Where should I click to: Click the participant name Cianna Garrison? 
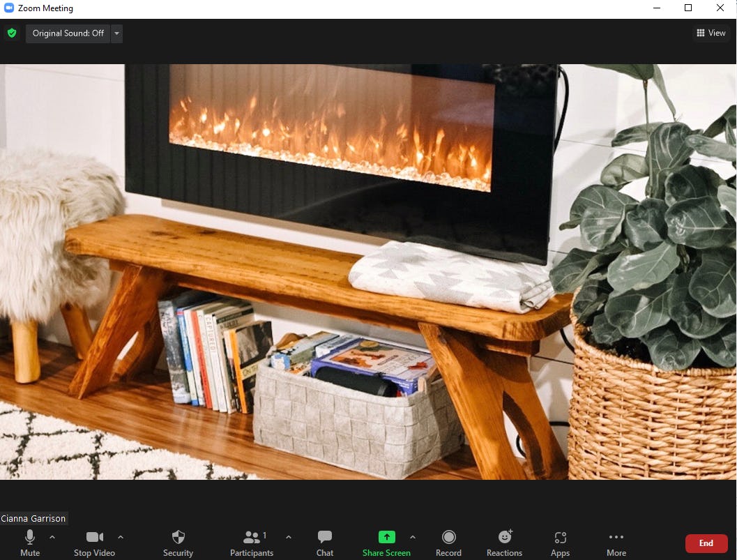point(33,518)
